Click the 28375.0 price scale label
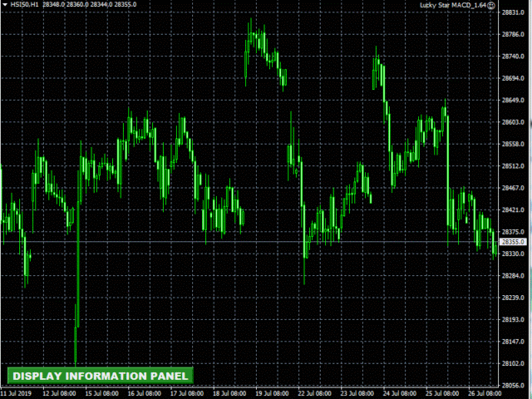Viewport: 532px width, 399px height. point(513,232)
